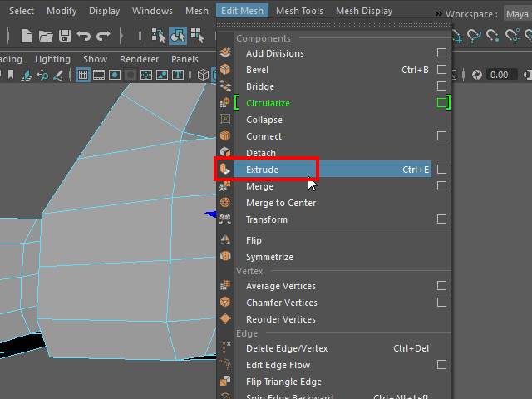532x399 pixels.
Task: Click the Undo arrow icon
Action: point(83,36)
